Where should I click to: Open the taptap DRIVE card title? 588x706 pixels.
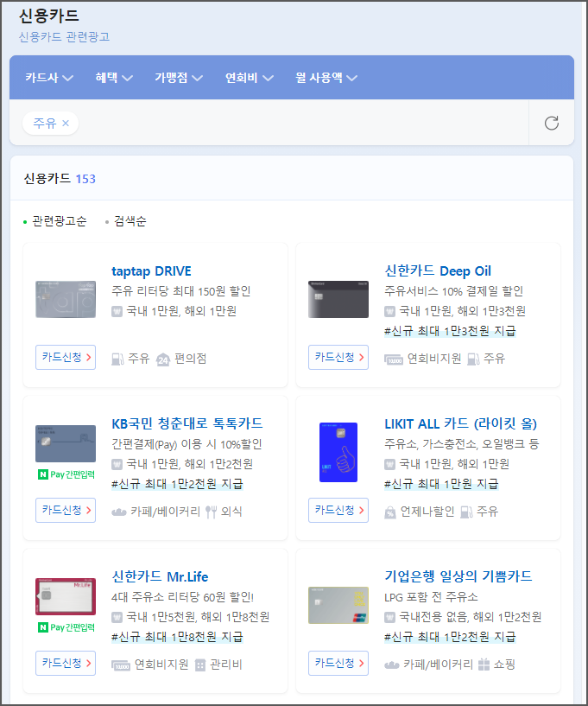pos(151,271)
